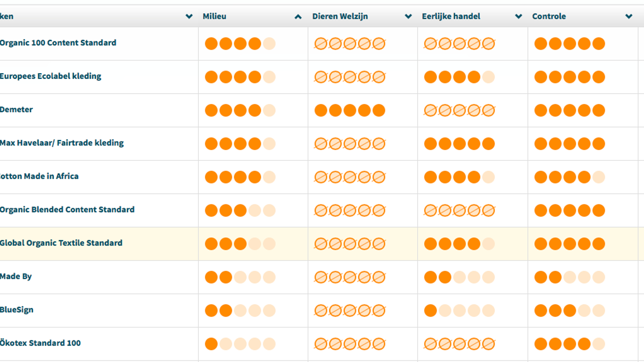Click Eerlijke handel rating dots for Global Organic Textile Standard
The width and height of the screenshot is (644, 362).
[x=460, y=244]
